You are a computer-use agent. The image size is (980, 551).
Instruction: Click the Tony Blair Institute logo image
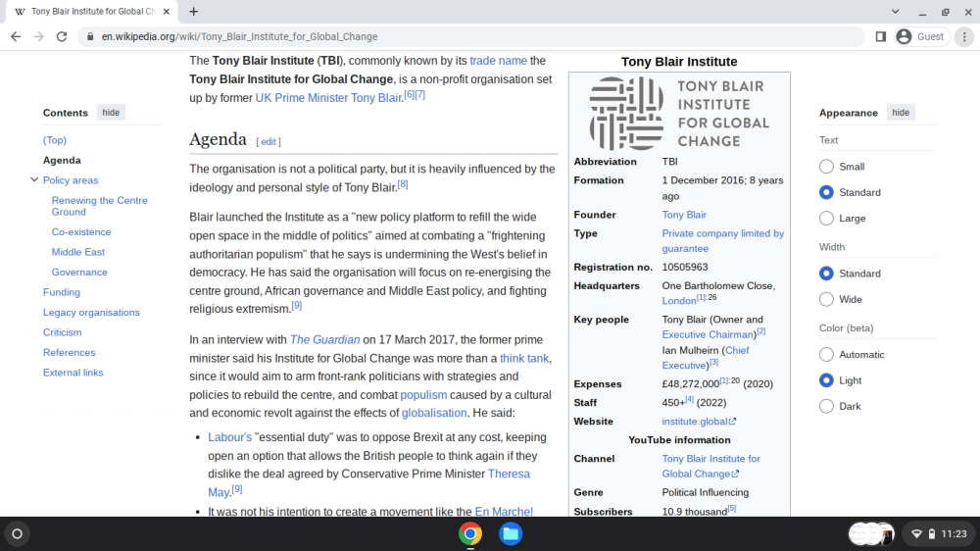pyautogui.click(x=679, y=113)
